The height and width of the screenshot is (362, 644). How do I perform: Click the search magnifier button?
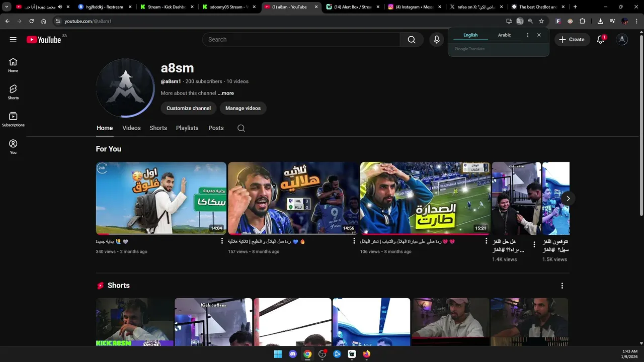(412, 40)
